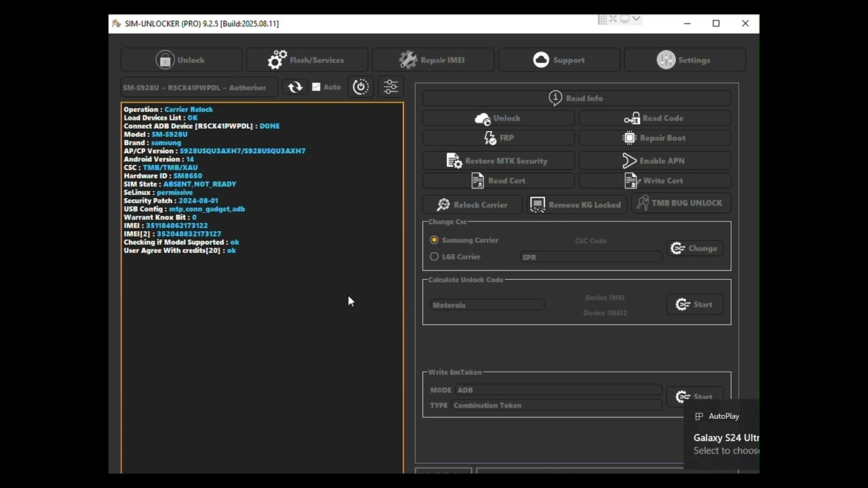Open the MODE ADB dropdown
The image size is (868, 488).
pyautogui.click(x=558, y=390)
